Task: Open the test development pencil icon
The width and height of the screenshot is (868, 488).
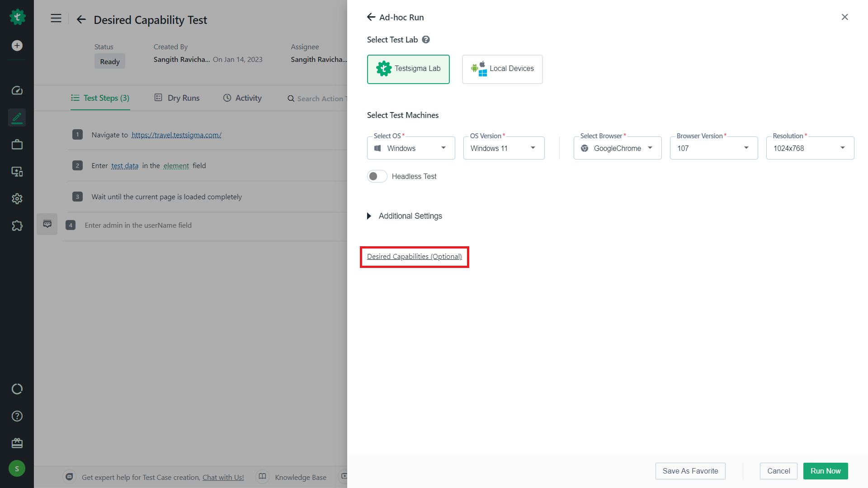Action: coord(17,117)
